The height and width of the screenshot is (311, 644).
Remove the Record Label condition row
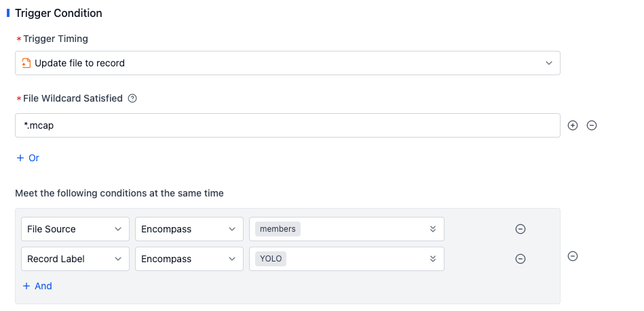point(520,259)
